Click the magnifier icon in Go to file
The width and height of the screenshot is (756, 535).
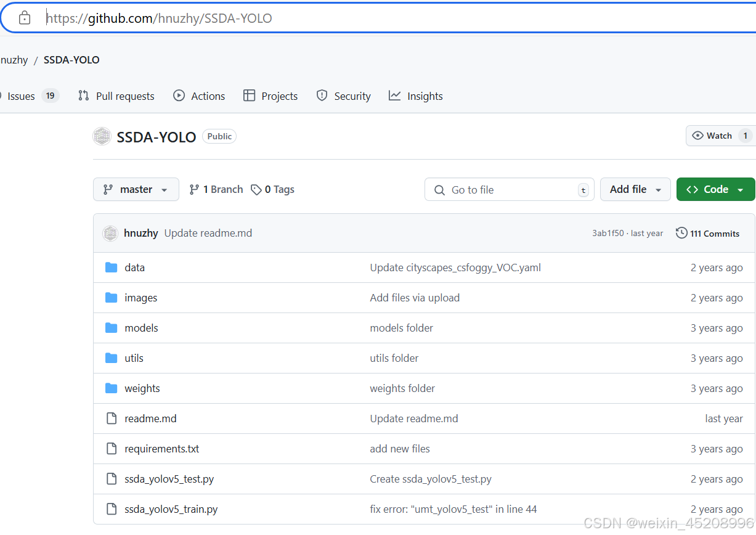[x=439, y=190]
